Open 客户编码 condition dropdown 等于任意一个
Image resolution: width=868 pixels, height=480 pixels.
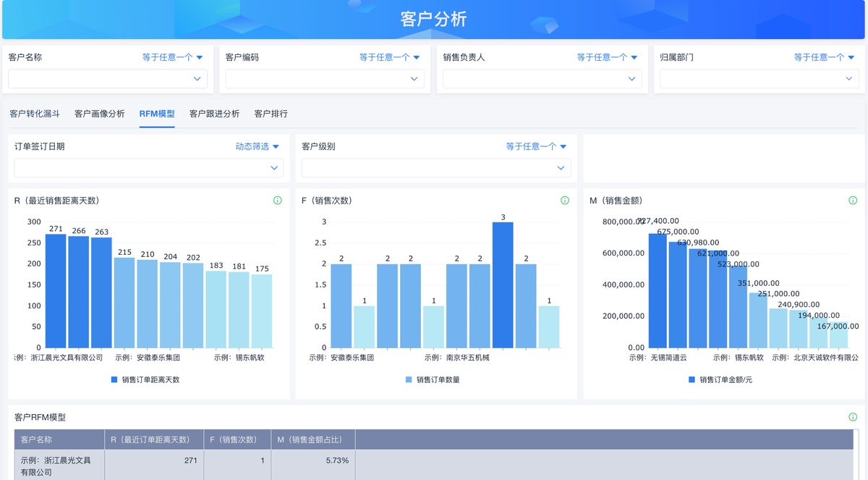click(x=390, y=57)
